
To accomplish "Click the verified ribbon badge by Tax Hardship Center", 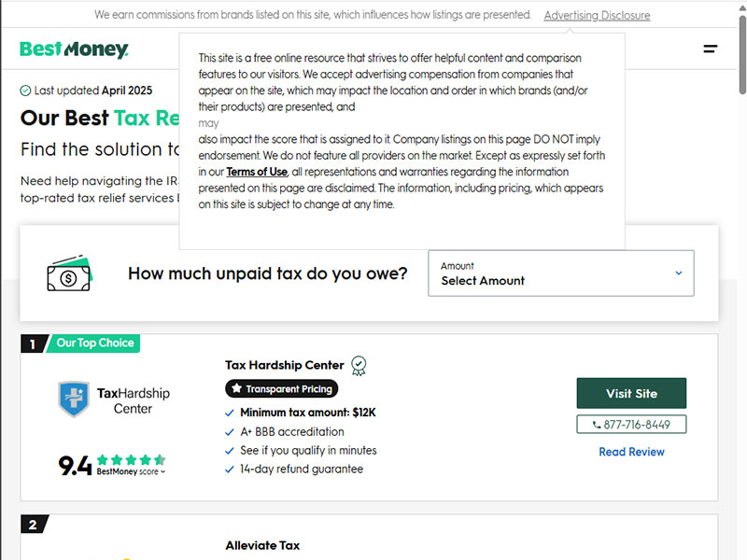I will [359, 366].
